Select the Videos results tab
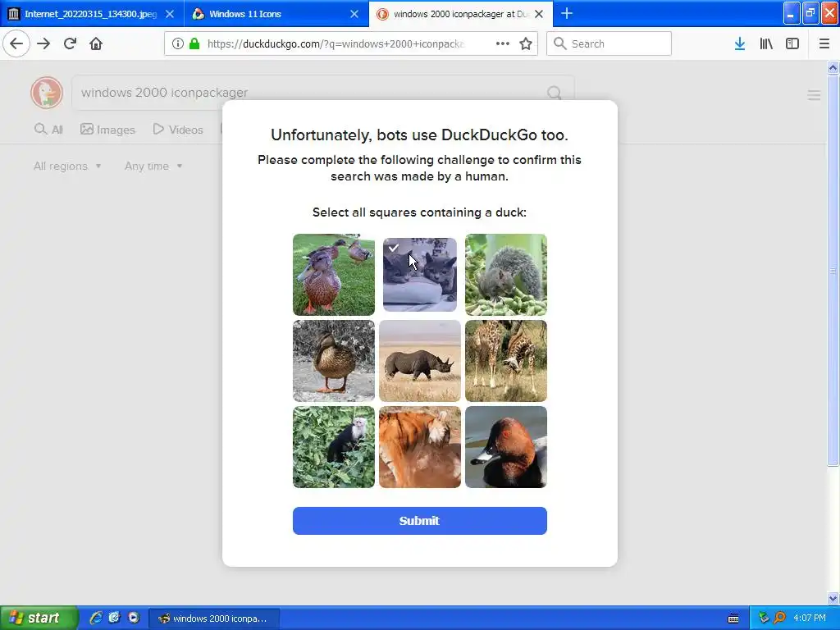The image size is (840, 630). click(178, 130)
